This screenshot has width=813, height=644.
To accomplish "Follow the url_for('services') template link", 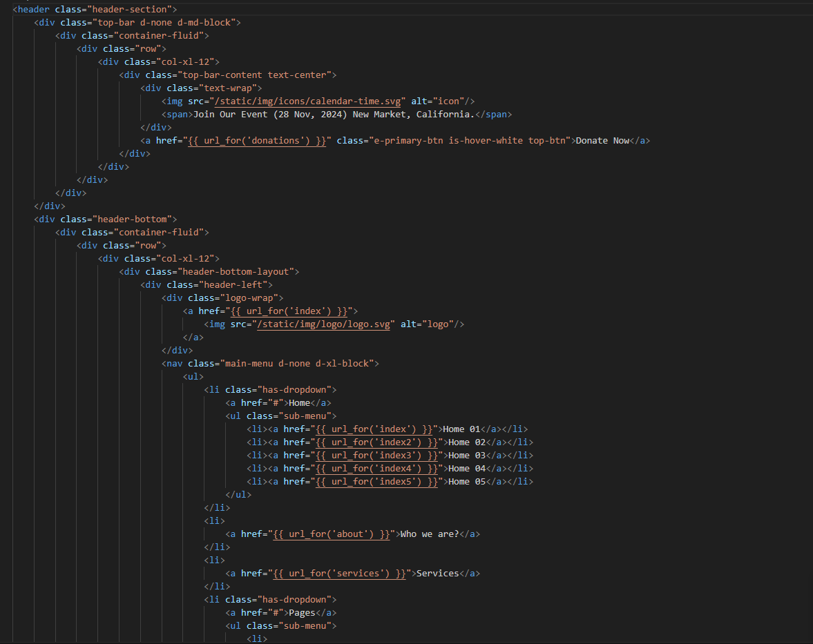I will [x=338, y=573].
